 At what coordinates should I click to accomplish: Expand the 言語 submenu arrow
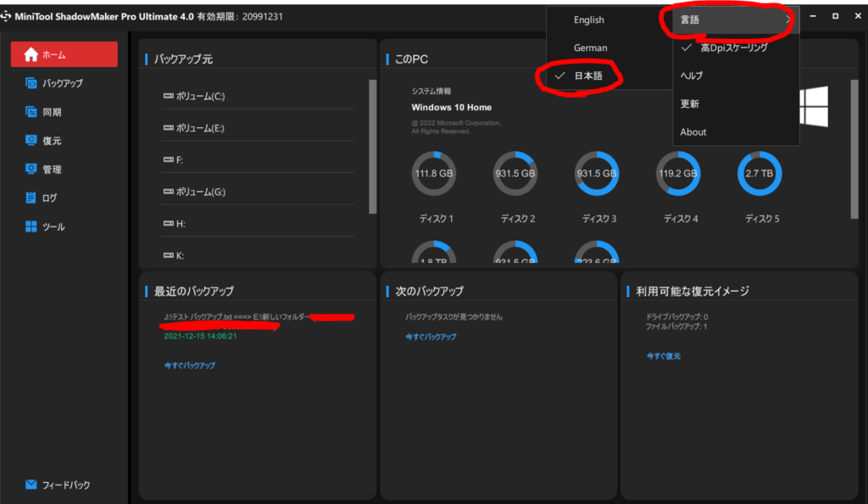coord(788,20)
